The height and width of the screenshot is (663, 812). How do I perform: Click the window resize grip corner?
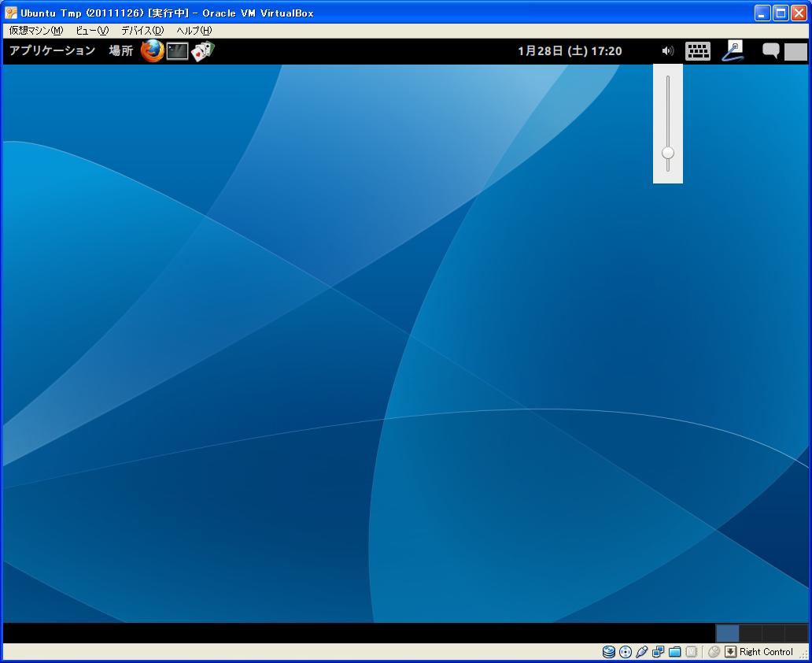coord(804,654)
